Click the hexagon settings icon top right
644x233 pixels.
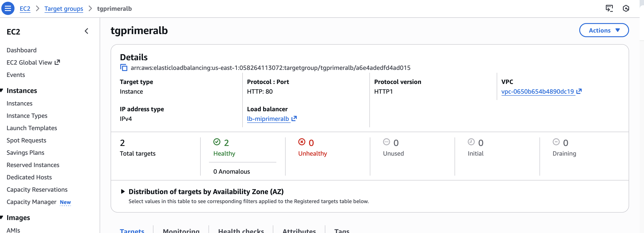626,8
